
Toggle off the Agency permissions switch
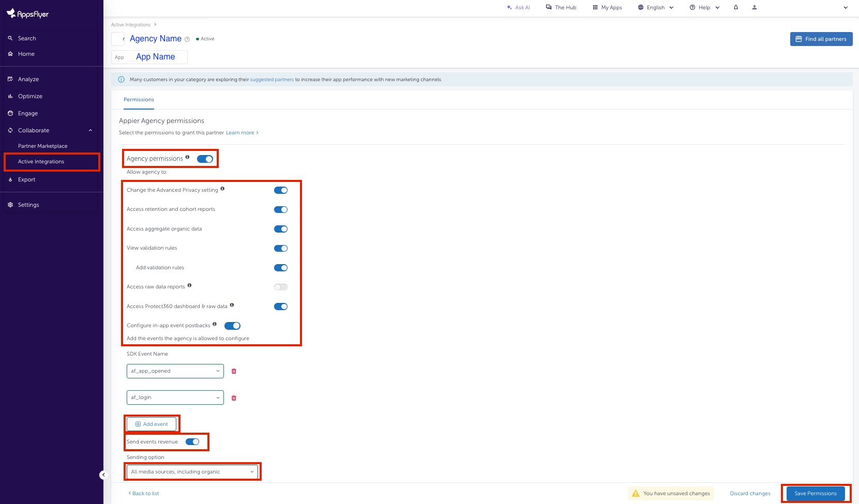pos(205,159)
